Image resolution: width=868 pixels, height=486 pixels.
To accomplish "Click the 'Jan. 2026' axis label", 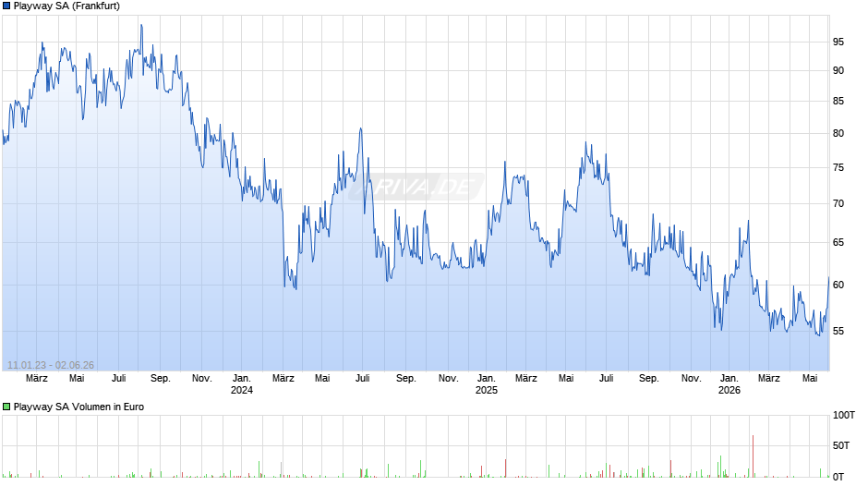I will (x=729, y=384).
